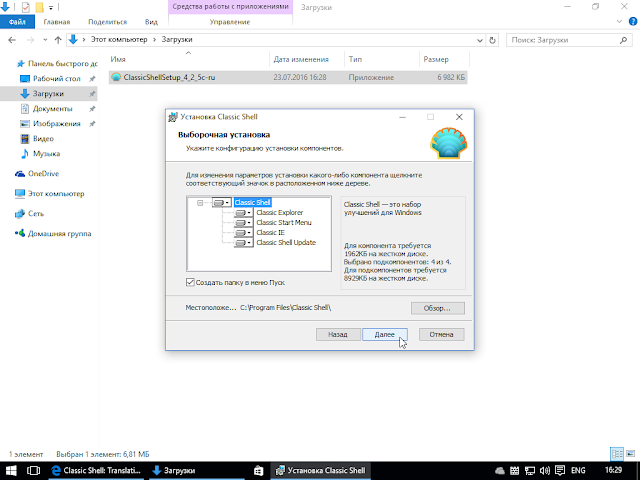Image resolution: width=640 pixels, height=480 pixels.
Task: Open Classic Shell feature dropdown icon
Action: tap(222, 202)
